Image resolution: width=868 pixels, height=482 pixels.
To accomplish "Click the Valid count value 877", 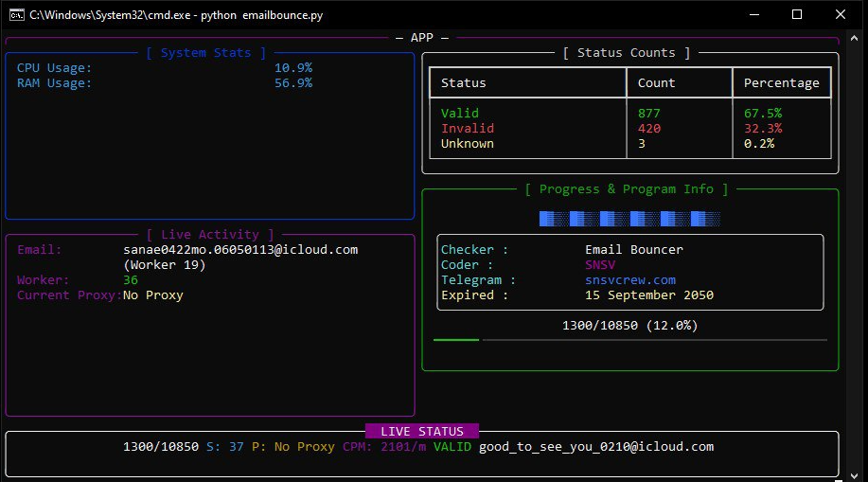I will (x=649, y=114).
